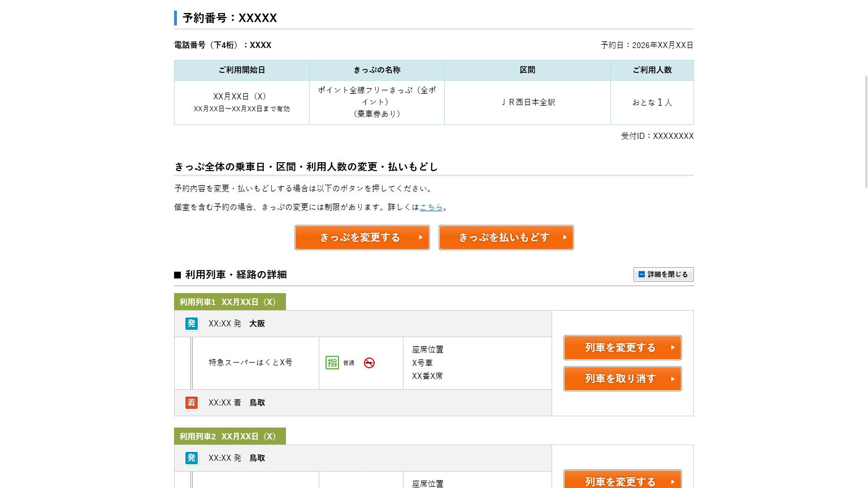The width and height of the screenshot is (868, 488).
Task: Click the green 指 reserved-seat icon
Action: click(332, 363)
